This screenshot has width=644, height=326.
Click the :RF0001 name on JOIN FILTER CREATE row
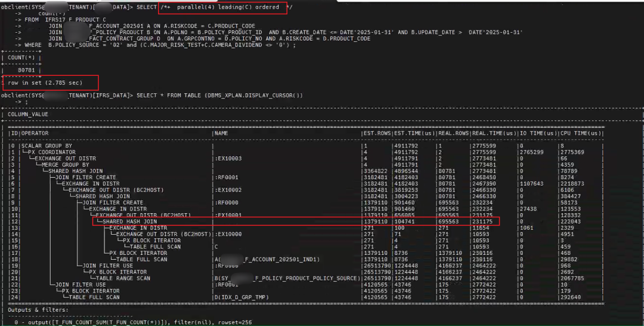(227, 177)
